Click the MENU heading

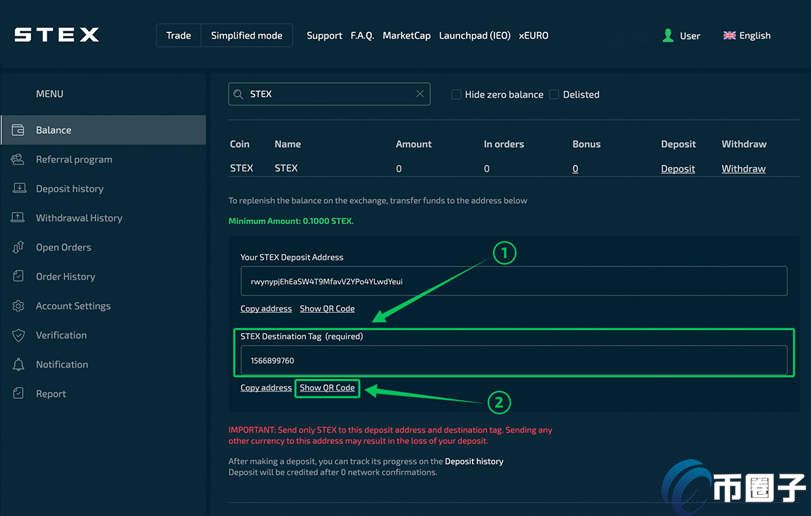(x=50, y=94)
